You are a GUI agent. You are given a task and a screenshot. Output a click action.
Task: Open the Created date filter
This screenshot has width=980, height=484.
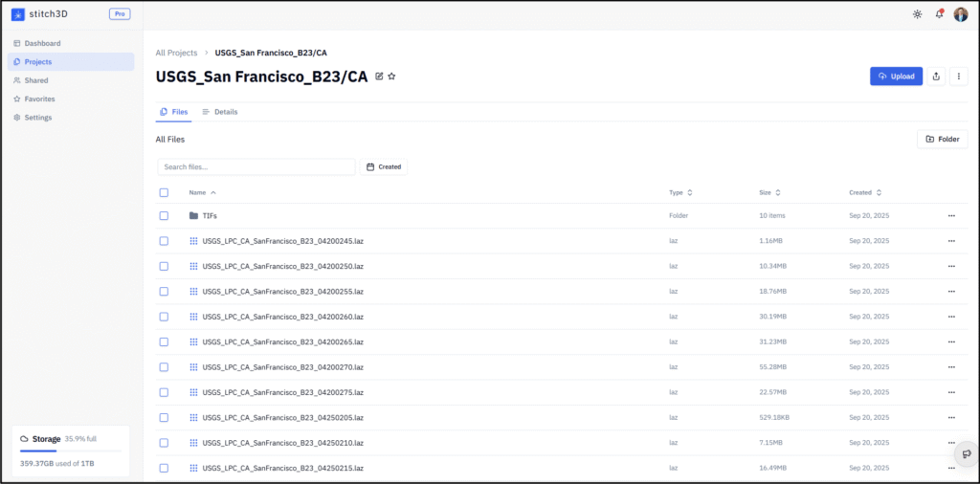[x=384, y=166]
